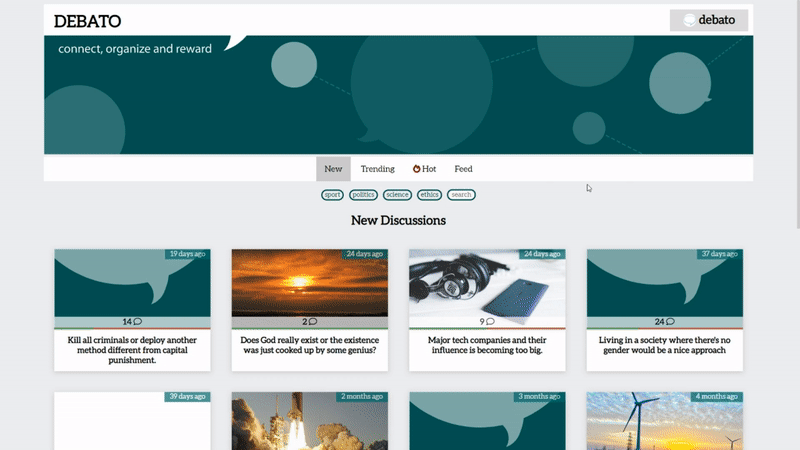Click the comment bubble icon next to 9
The width and height of the screenshot is (800, 450).
click(x=490, y=321)
